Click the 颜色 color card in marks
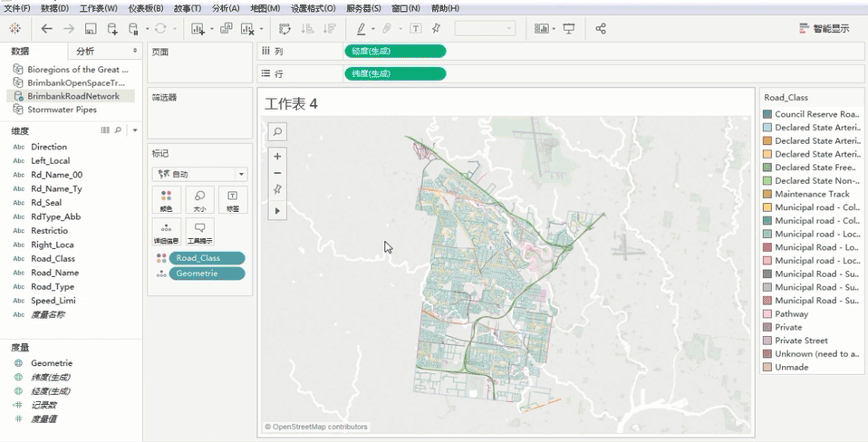Viewport: 868px width, 442px height. (x=166, y=199)
